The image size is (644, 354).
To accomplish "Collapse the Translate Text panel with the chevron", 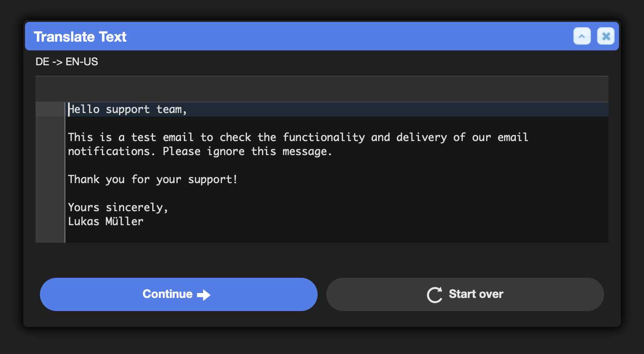I will coord(582,36).
